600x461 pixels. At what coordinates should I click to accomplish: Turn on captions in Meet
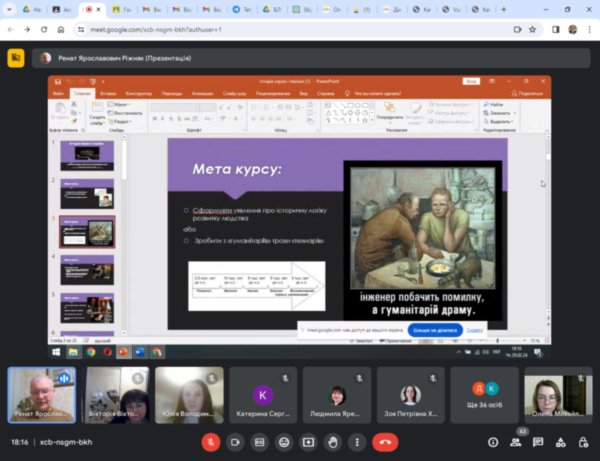coord(260,441)
